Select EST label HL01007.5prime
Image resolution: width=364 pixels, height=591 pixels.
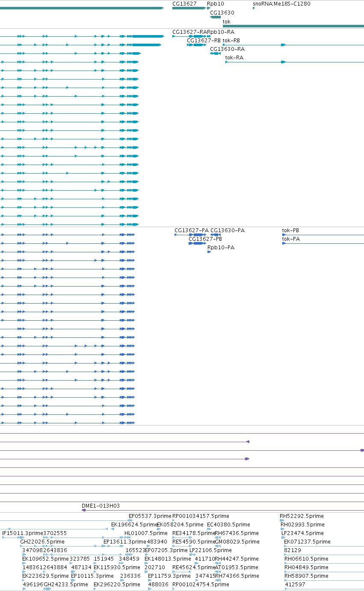[x=146, y=533]
